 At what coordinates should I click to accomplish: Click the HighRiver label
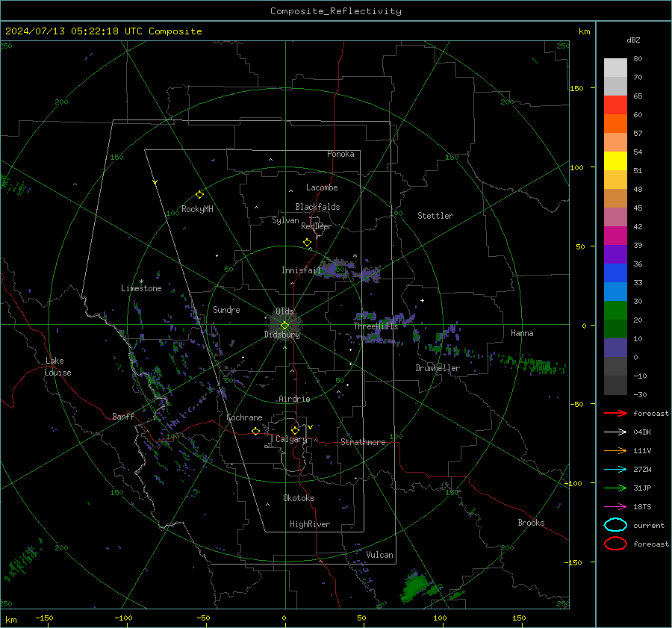pos(310,524)
